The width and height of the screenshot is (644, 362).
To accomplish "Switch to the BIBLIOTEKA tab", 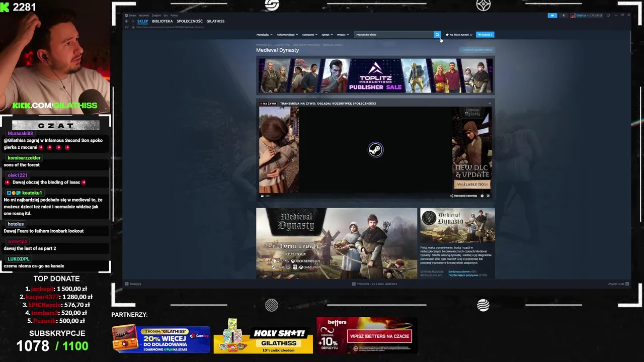I will pyautogui.click(x=163, y=21).
